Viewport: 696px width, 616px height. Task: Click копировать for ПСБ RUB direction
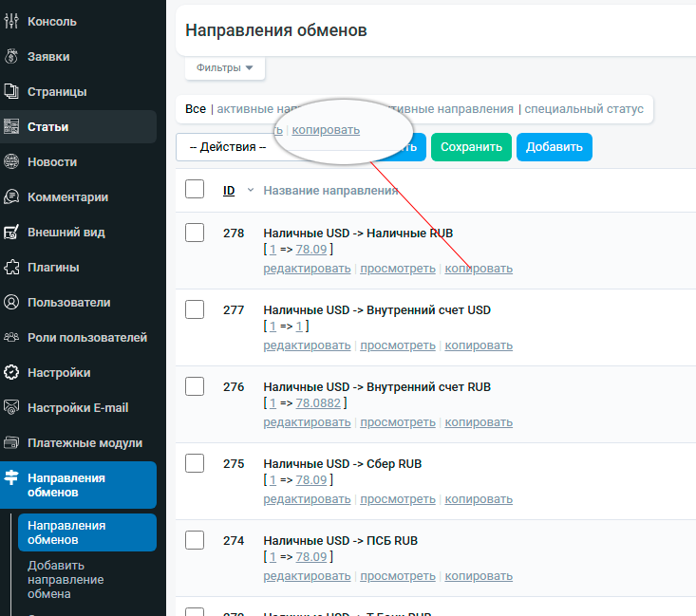point(479,575)
